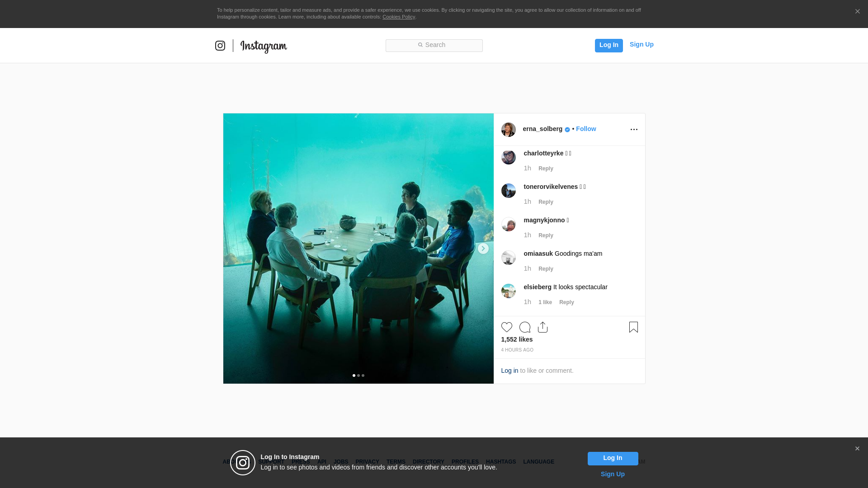This screenshot has width=868, height=488.
Task: Reply to elsieberg's comment
Action: 566,302
